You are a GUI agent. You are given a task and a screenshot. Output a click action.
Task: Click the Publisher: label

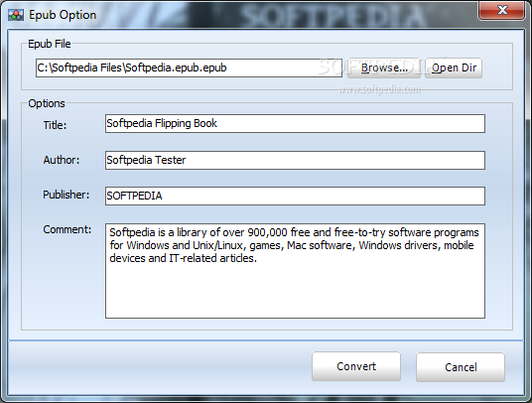point(66,195)
